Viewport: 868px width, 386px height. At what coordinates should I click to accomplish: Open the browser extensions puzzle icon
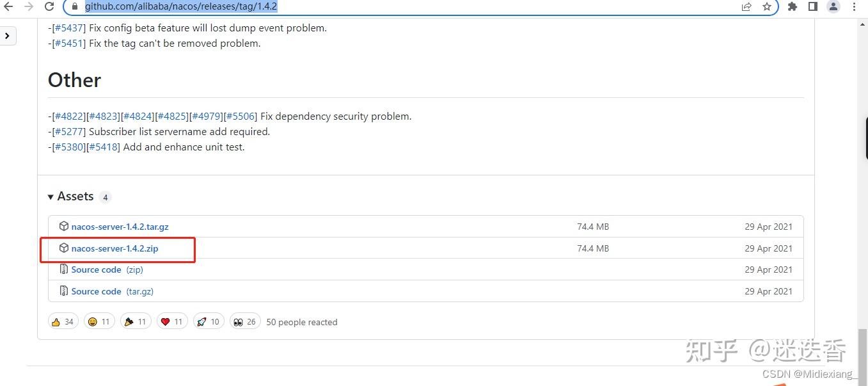(793, 6)
